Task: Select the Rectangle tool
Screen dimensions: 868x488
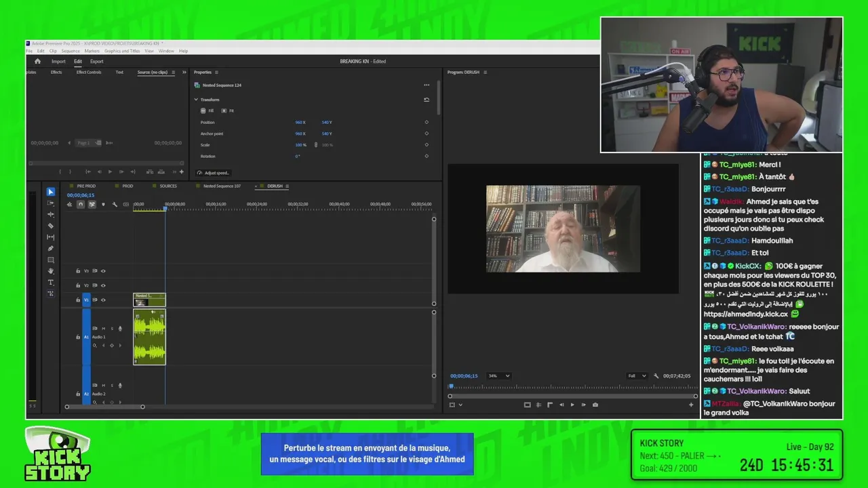Action: click(x=51, y=260)
